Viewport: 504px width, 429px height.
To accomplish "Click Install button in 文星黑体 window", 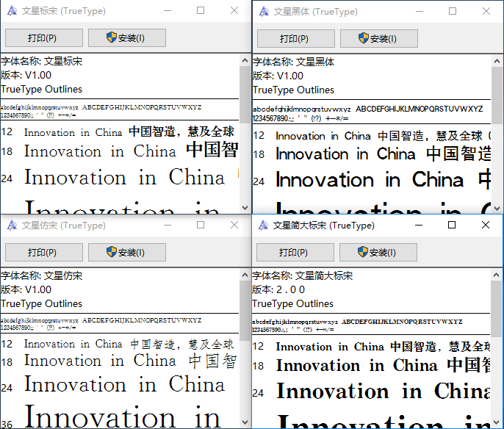I will click(x=379, y=38).
